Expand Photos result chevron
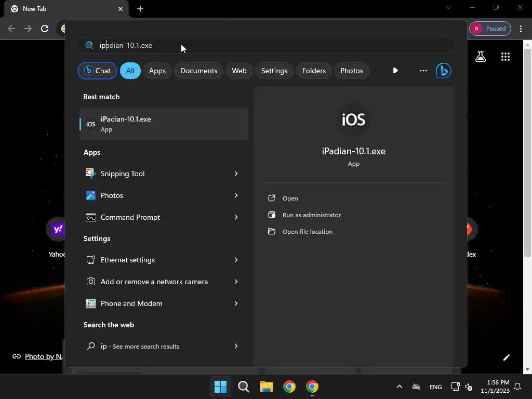 [236, 195]
